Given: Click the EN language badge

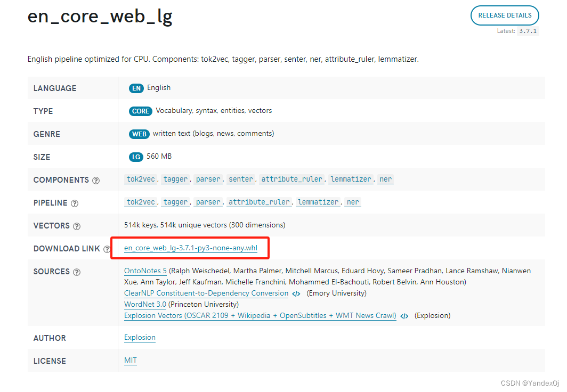Looking at the screenshot, I should pyautogui.click(x=136, y=88).
